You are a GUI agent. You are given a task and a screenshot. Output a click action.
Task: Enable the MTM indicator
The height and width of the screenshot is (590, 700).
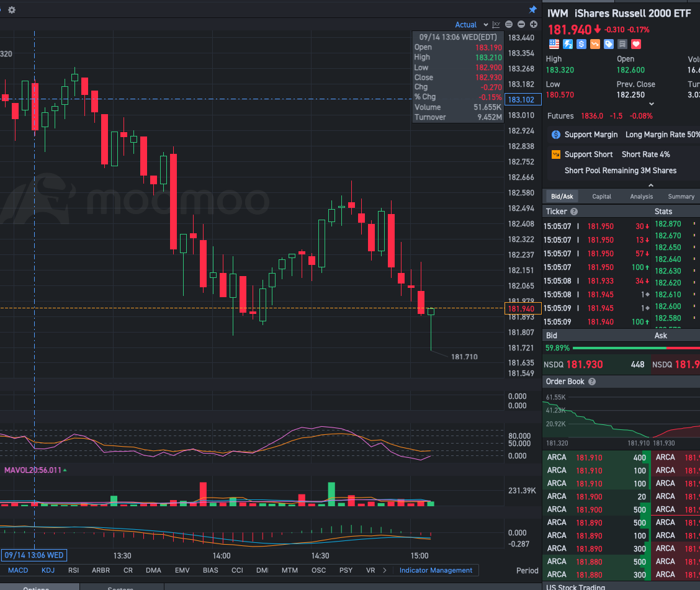pos(290,570)
